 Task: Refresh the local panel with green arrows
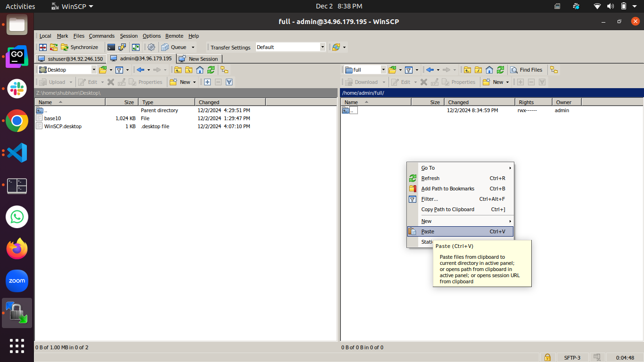click(211, 70)
